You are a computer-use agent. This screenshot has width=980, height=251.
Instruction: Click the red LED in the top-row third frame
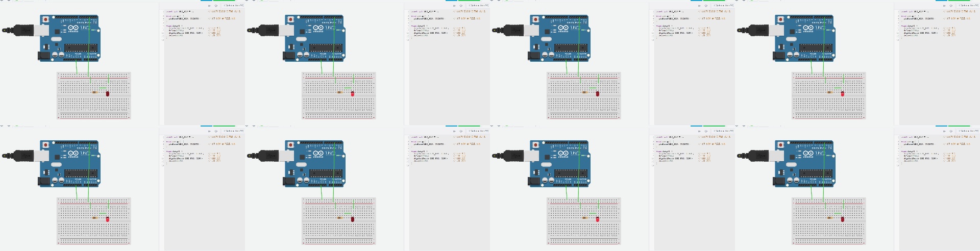(x=598, y=94)
